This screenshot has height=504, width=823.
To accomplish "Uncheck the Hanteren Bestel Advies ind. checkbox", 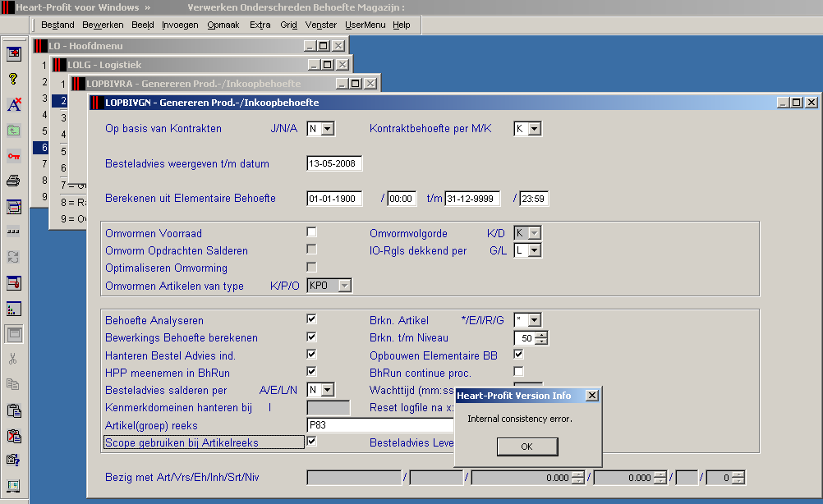I will coord(312,354).
